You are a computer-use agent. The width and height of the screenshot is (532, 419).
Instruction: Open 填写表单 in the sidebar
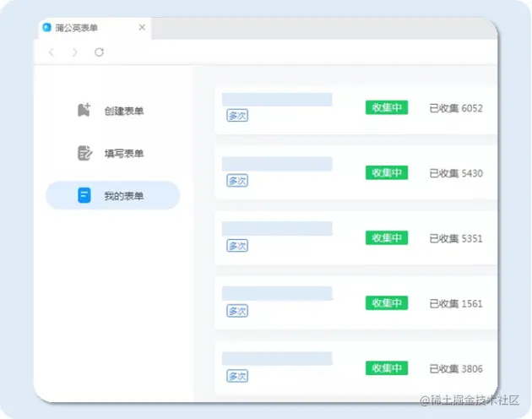(x=112, y=153)
